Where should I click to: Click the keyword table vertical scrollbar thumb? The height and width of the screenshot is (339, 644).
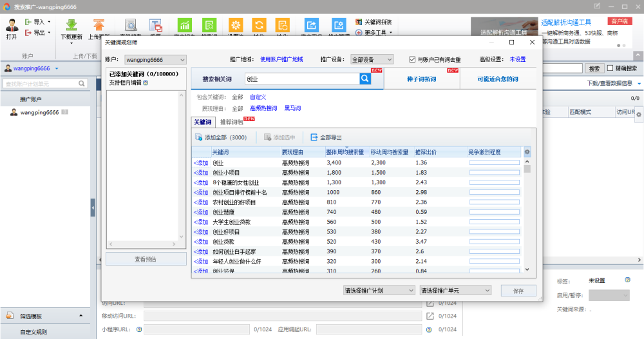click(527, 169)
